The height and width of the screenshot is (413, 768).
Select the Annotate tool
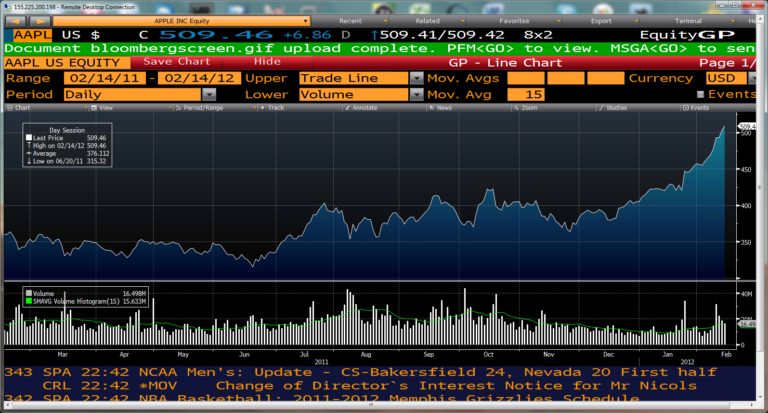tap(362, 107)
